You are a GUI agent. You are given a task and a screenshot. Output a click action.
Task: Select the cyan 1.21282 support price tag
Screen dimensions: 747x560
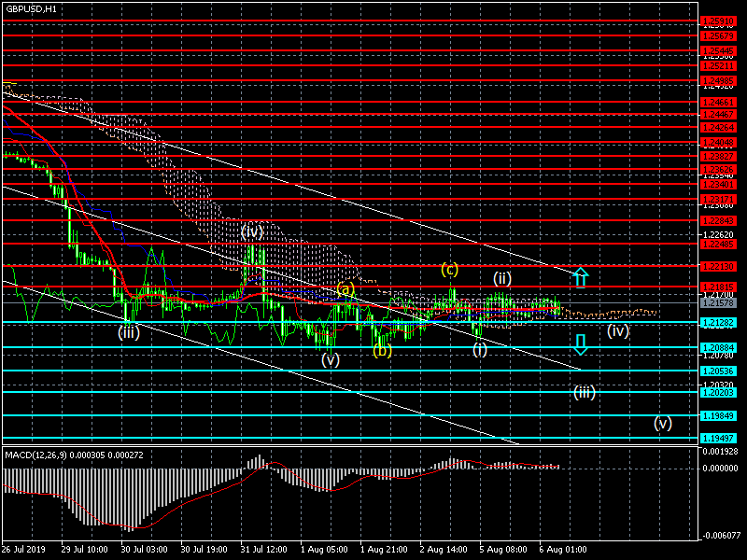[719, 323]
